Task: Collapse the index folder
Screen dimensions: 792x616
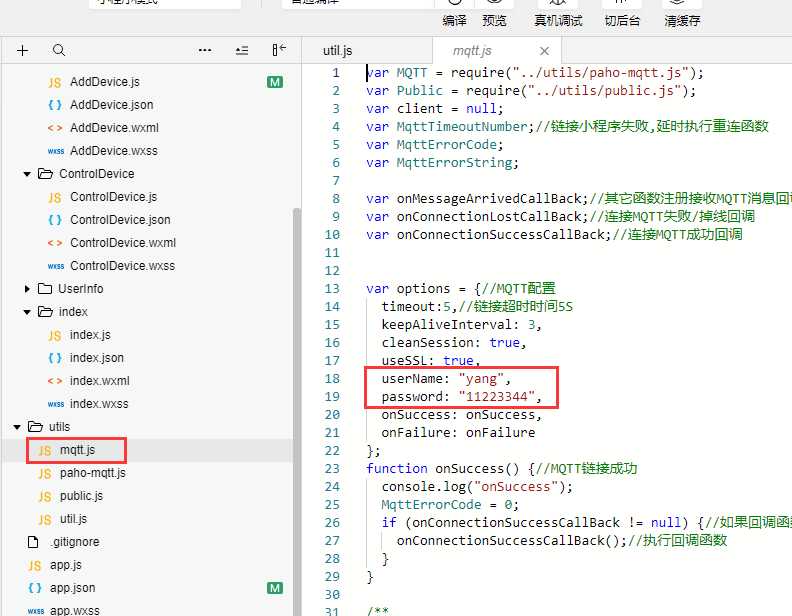Action: point(27,312)
